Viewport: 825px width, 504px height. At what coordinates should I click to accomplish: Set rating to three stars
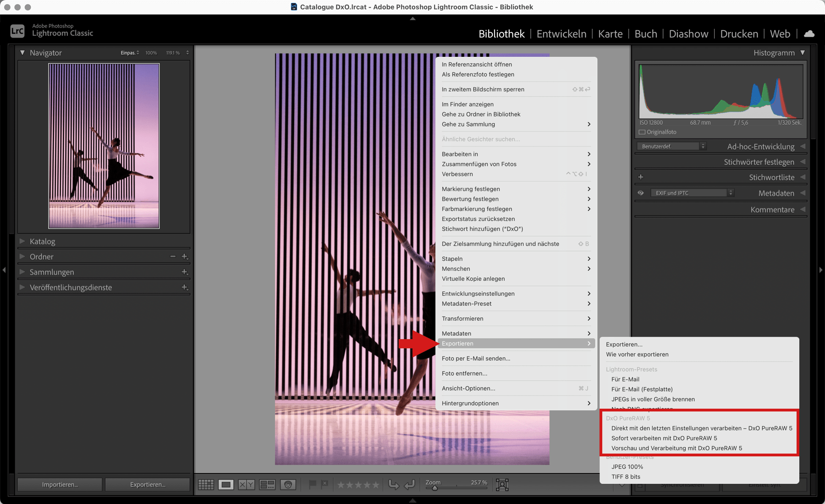[x=358, y=485]
